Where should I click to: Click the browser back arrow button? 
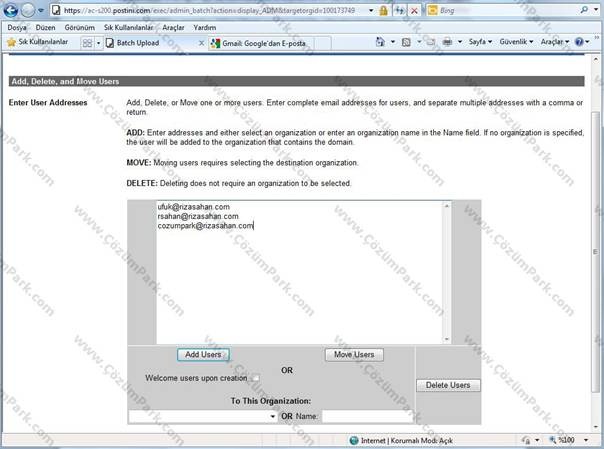coord(10,10)
